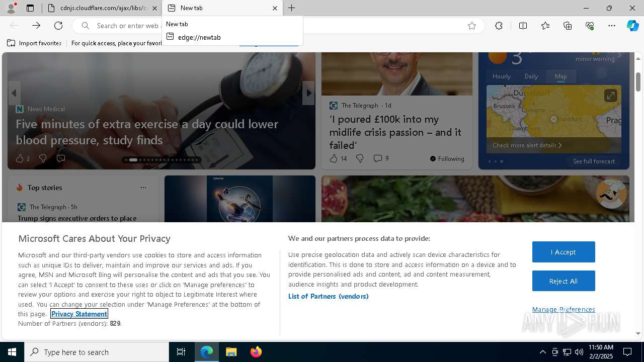Close the New tab tab
This screenshot has height=362, width=644.
275,8
